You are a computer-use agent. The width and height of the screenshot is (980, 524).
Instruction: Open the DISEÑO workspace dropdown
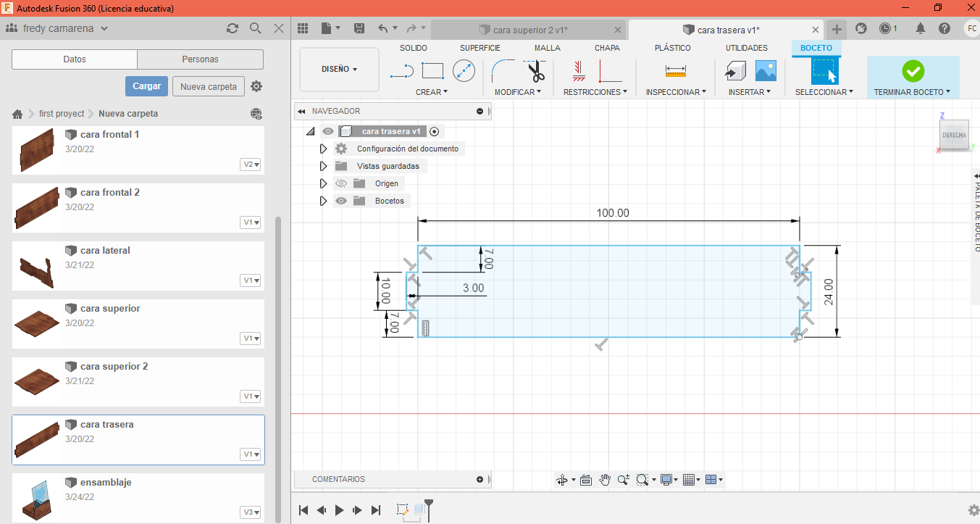[339, 70]
